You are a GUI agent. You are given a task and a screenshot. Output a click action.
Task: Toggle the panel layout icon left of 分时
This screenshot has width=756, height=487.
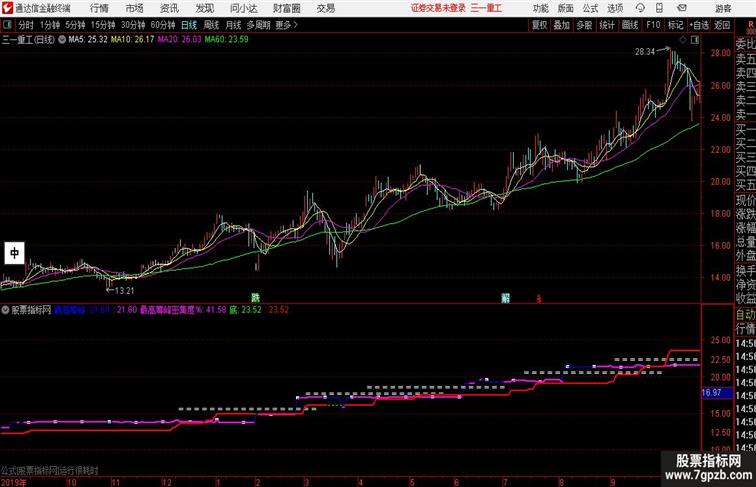(x=7, y=25)
